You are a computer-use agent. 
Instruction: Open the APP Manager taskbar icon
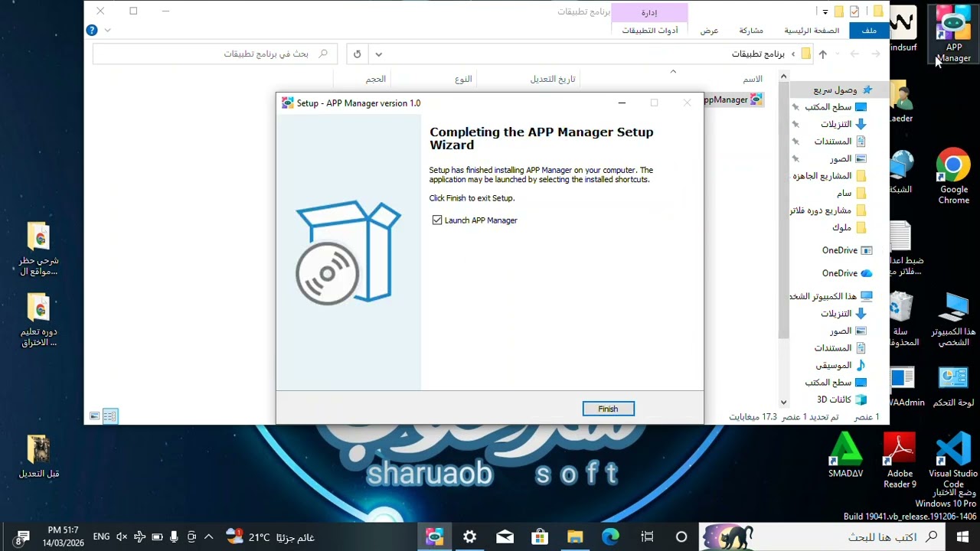[435, 537]
